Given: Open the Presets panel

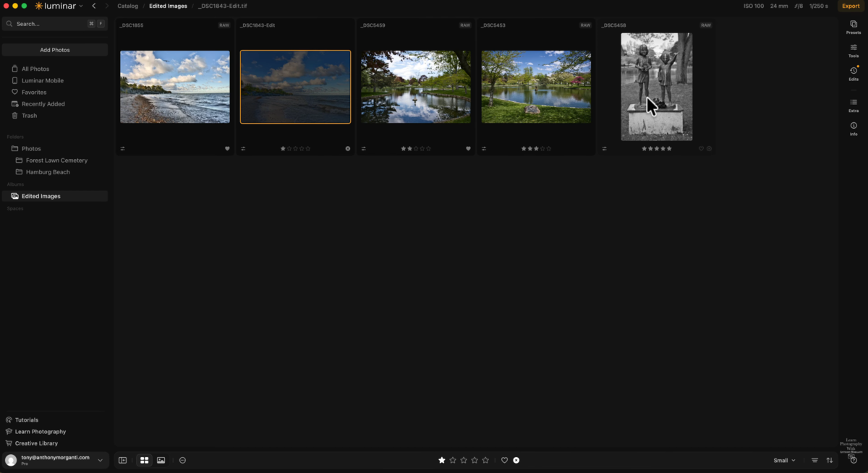Looking at the screenshot, I should [x=854, y=27].
